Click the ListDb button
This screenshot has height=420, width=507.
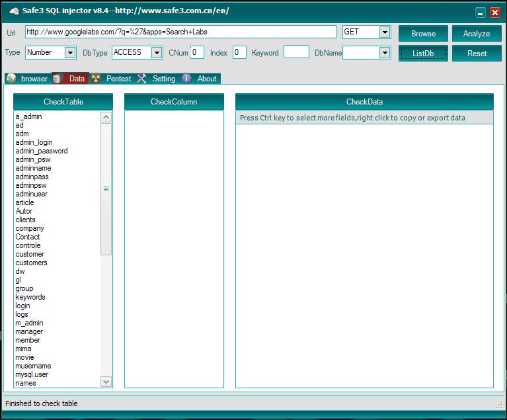[423, 54]
